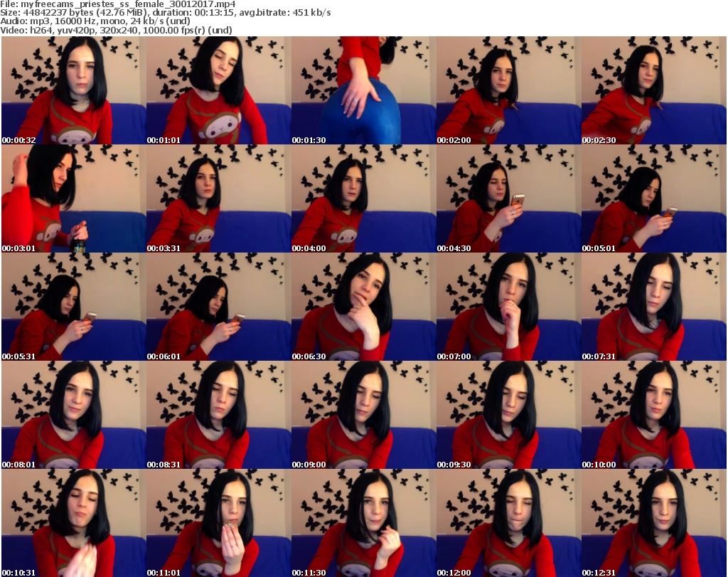Pick the frame timestamped 00:05:31
This screenshot has width=728, height=577.
[74, 307]
